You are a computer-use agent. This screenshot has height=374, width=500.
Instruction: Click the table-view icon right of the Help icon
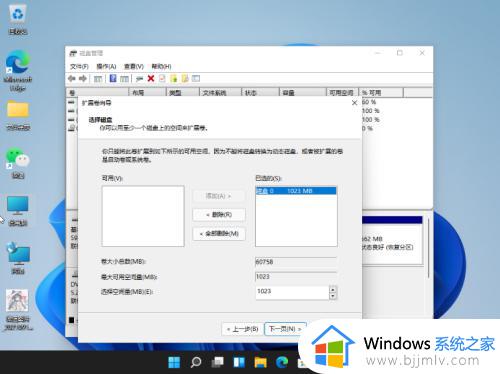click(x=124, y=79)
